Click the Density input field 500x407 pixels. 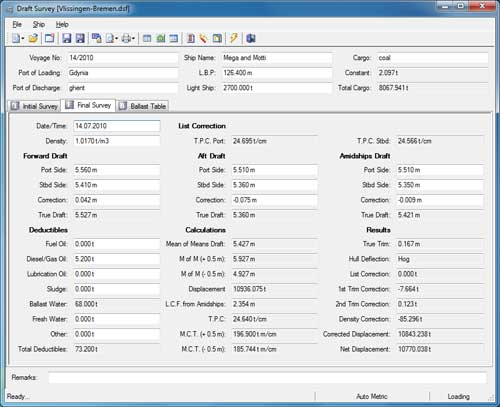pyautogui.click(x=117, y=141)
